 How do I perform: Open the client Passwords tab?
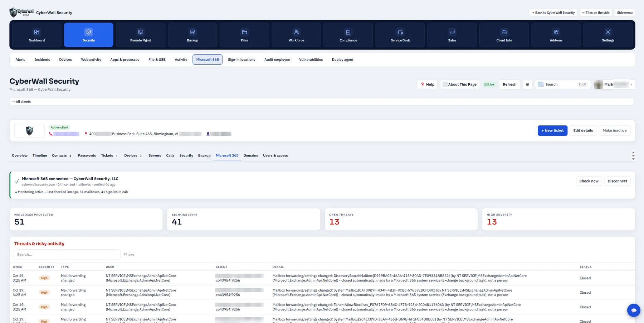click(x=87, y=155)
